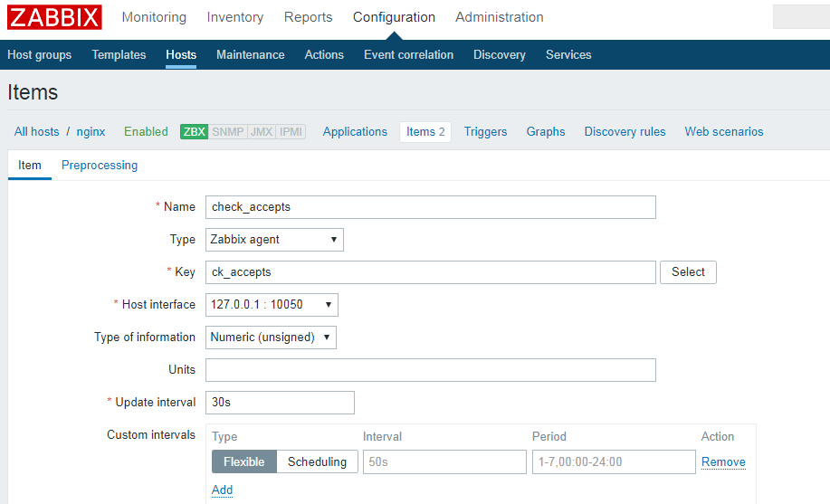Screen dimensions: 830x504
Task: Open the Discovery rules link
Action: coord(625,132)
